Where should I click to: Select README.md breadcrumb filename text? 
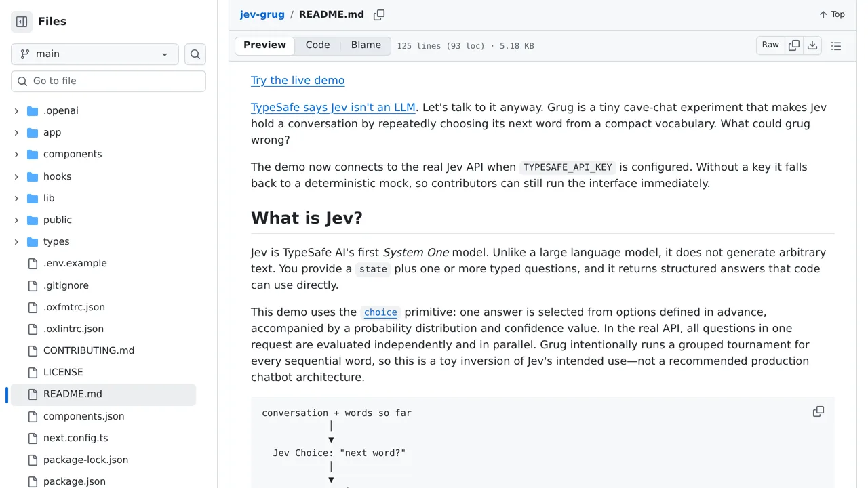pos(332,14)
